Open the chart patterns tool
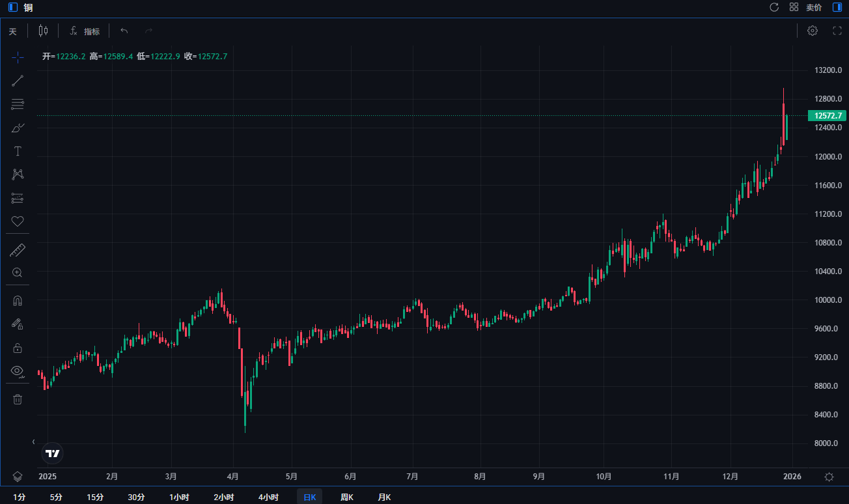The height and width of the screenshot is (504, 849). [18, 175]
